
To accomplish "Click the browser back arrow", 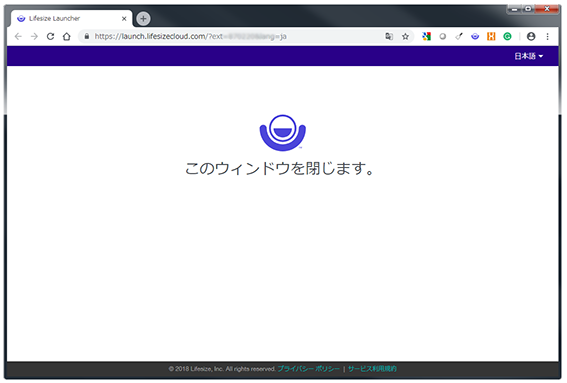I will (x=18, y=37).
